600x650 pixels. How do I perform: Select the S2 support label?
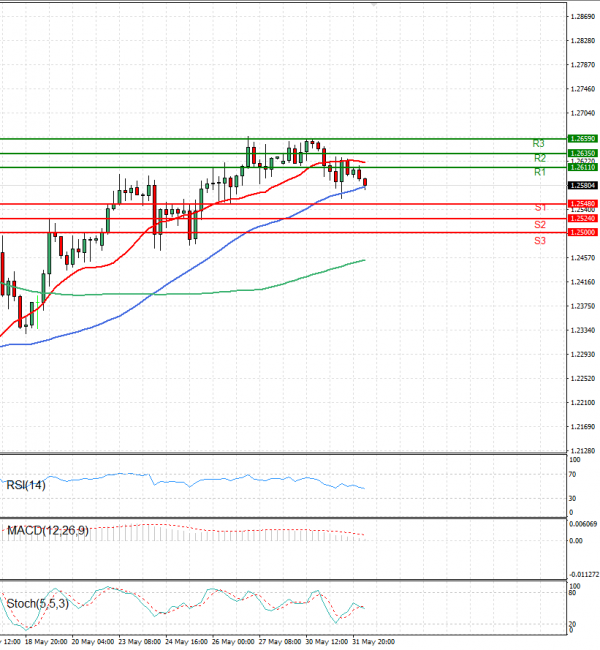pos(539,225)
